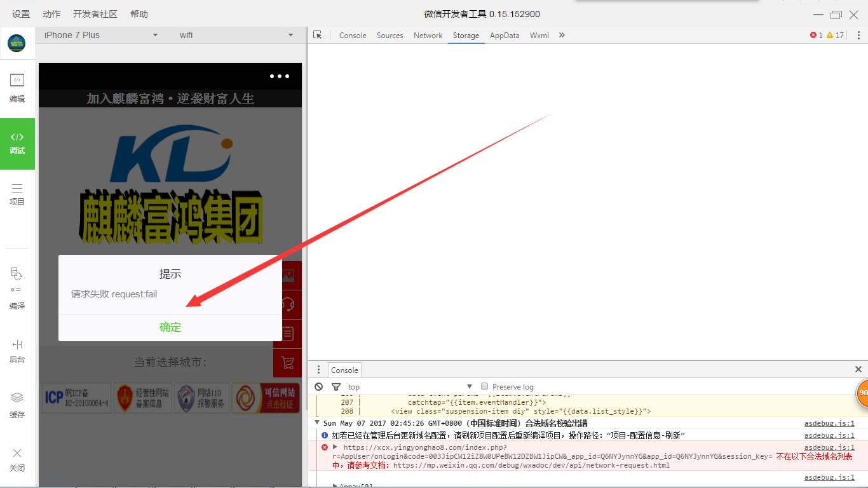868x488 pixels.
Task: Open the 帮助 menu
Action: (x=139, y=14)
